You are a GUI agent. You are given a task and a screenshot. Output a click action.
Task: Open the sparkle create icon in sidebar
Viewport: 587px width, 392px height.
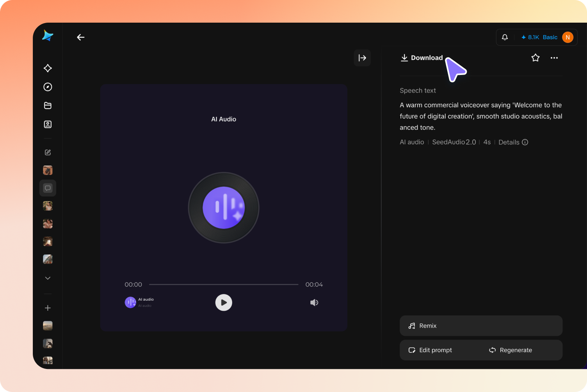tap(48, 68)
